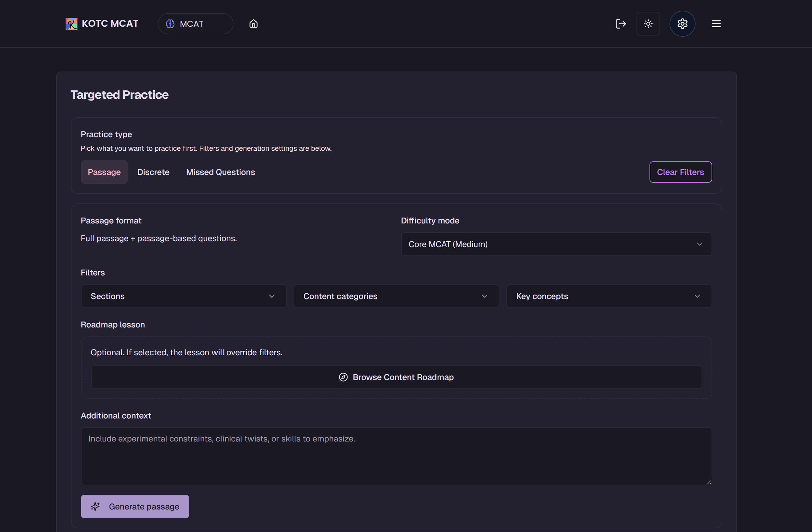Open the Difficulty mode dropdown
The height and width of the screenshot is (532, 812).
click(x=556, y=244)
